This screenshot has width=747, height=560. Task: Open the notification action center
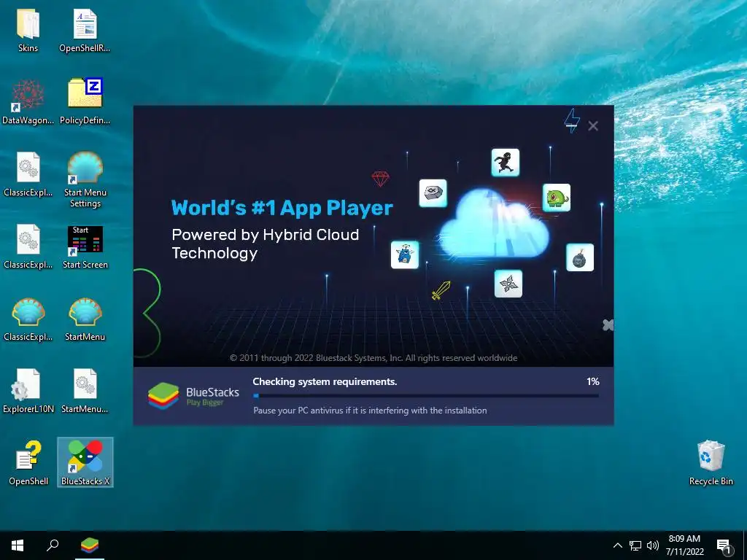[x=724, y=546]
